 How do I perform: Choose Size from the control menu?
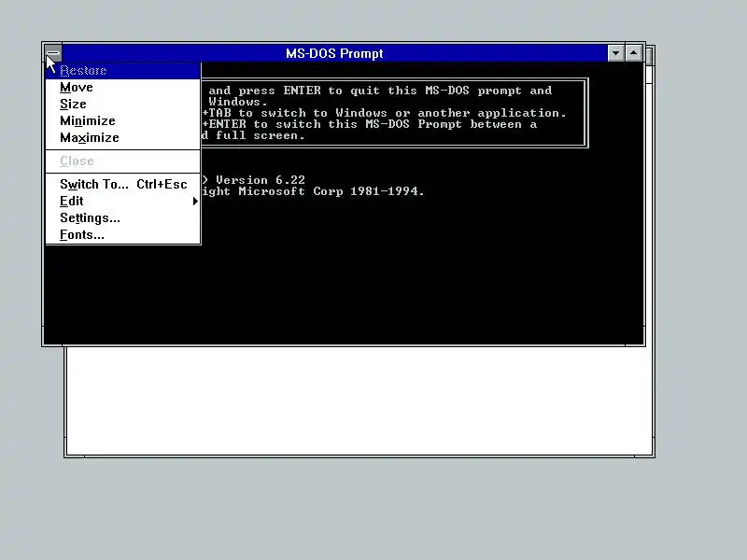[123, 105]
